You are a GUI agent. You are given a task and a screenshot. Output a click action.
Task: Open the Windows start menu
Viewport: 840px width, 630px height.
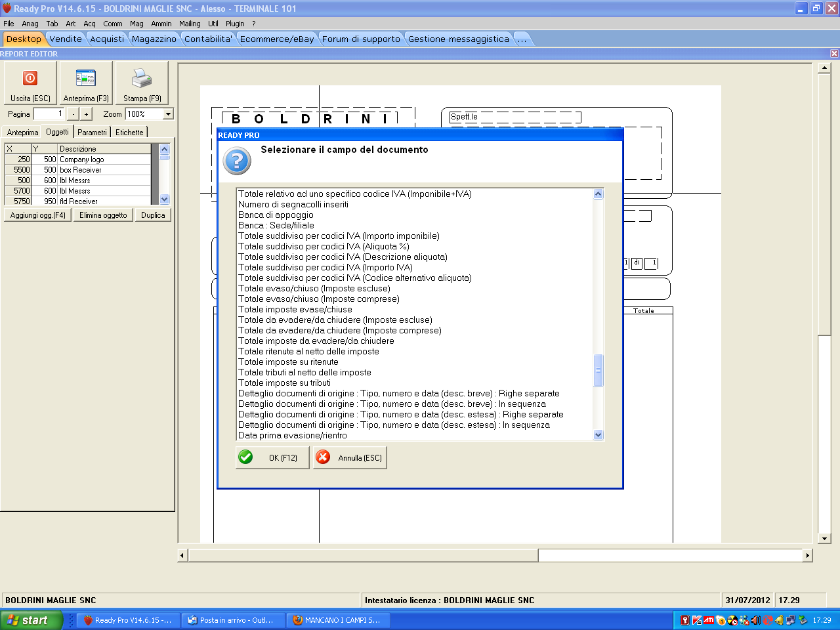click(31, 620)
